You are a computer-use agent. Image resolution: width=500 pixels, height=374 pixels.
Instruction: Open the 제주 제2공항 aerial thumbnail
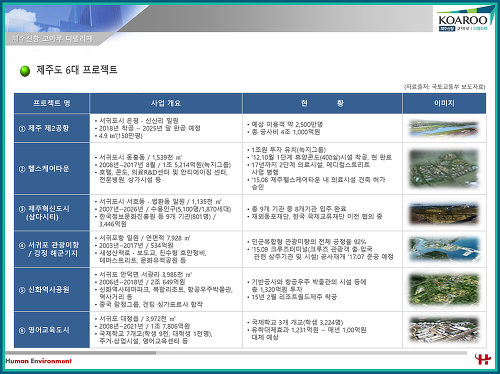click(x=444, y=128)
